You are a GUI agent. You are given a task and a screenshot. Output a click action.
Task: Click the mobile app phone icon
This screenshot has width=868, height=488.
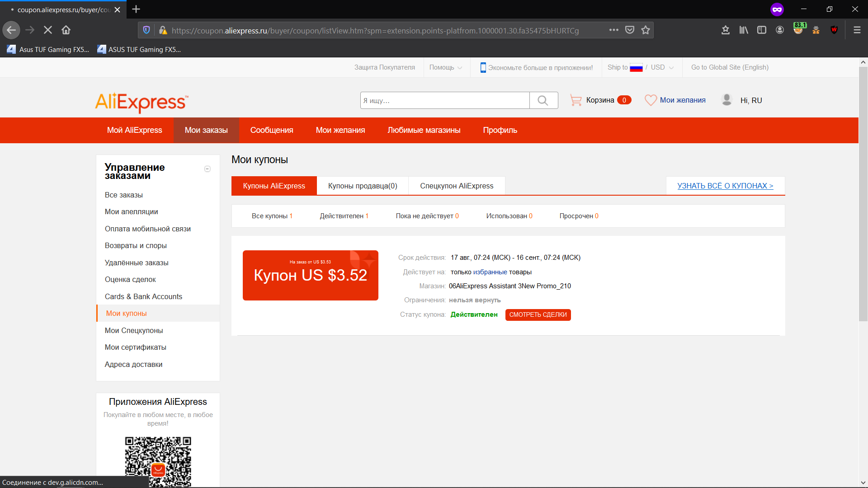click(x=483, y=67)
